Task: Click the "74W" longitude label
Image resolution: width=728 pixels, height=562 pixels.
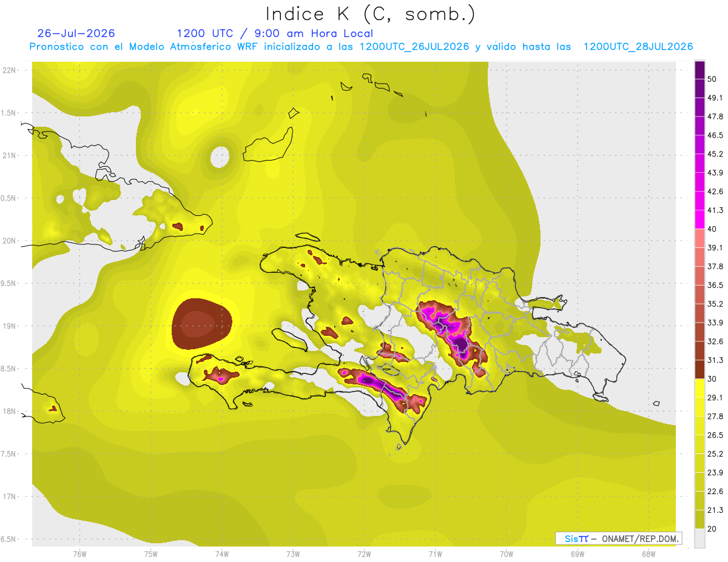Action: (x=221, y=554)
